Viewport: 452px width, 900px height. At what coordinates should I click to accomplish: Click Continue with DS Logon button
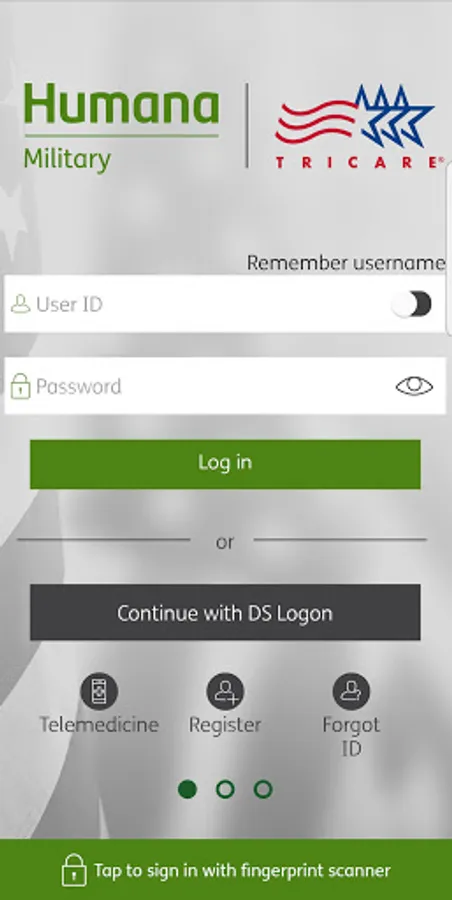[225, 612]
